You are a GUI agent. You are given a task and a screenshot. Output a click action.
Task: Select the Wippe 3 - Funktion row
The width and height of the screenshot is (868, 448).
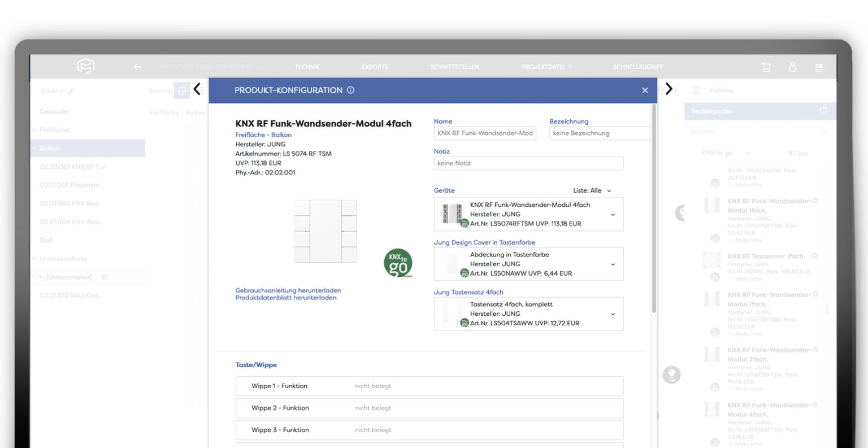[429, 430]
